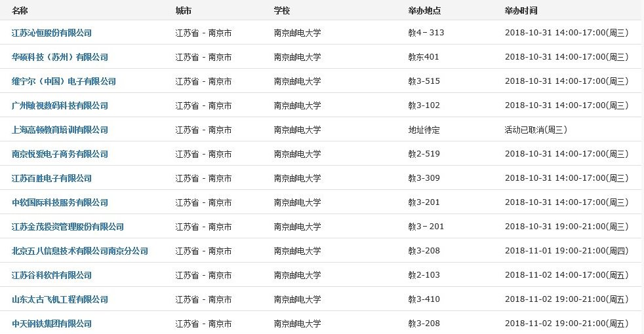
Task: Open the 江苏沁恒股份有限公司 link
Action: point(52,33)
